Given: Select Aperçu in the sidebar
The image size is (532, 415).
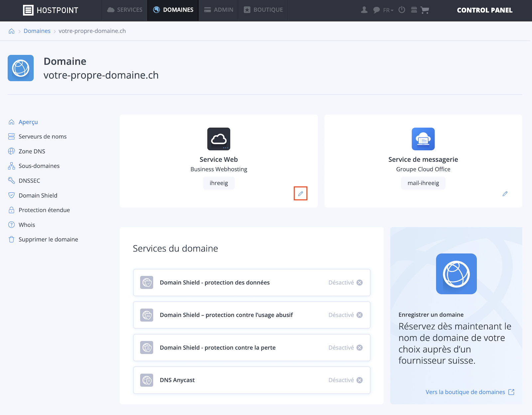Looking at the screenshot, I should click(x=23, y=122).
